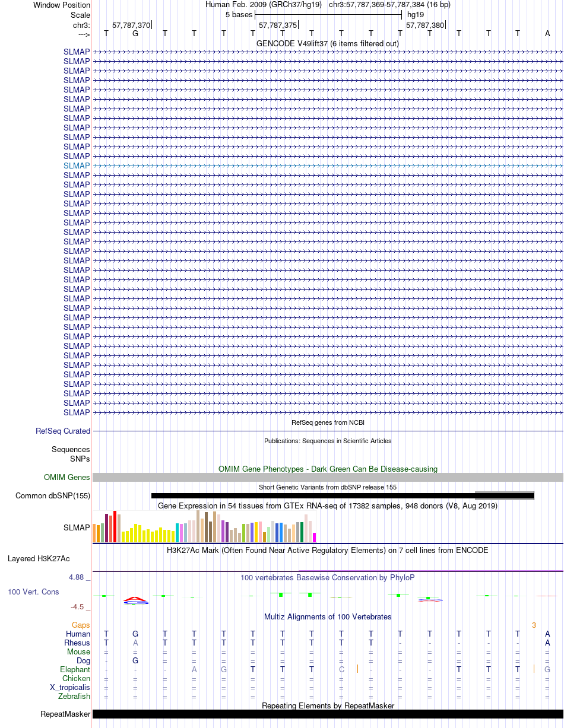Select the "Scale" track label
564x728 pixels.
(80, 15)
